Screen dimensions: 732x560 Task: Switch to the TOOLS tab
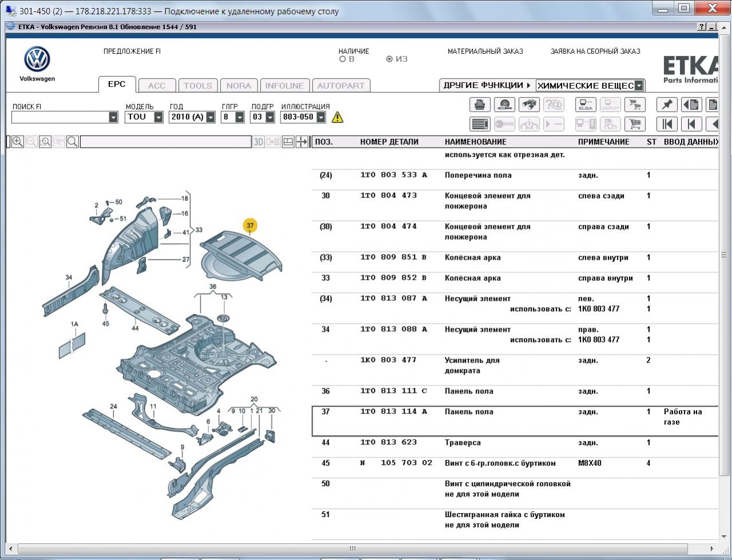coord(197,86)
